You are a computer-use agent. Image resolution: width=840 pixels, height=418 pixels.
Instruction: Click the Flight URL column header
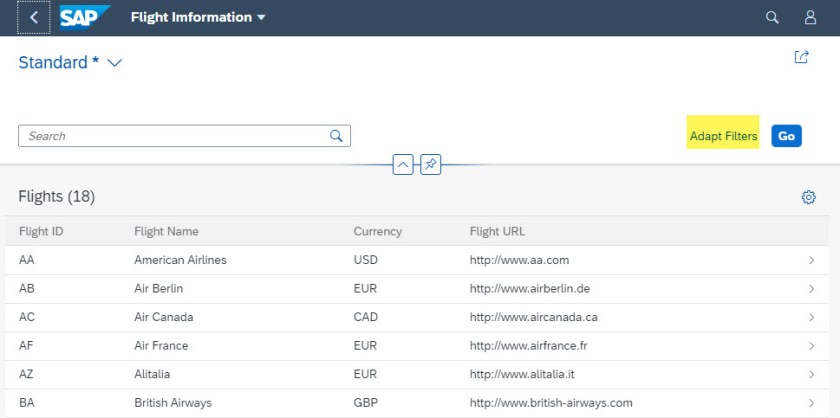(497, 231)
